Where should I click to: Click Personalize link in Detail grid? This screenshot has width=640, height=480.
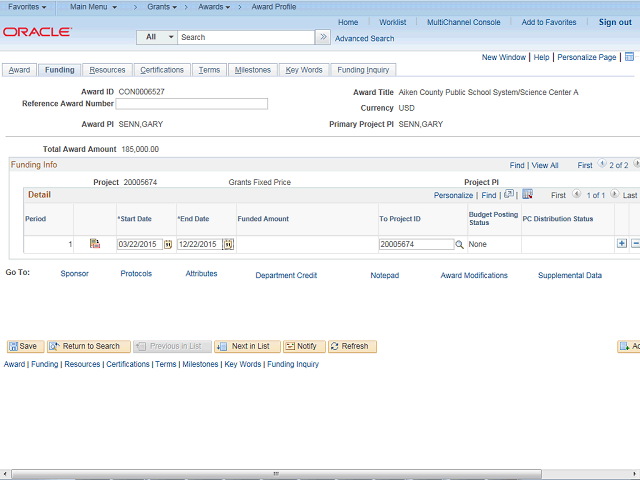click(x=453, y=196)
